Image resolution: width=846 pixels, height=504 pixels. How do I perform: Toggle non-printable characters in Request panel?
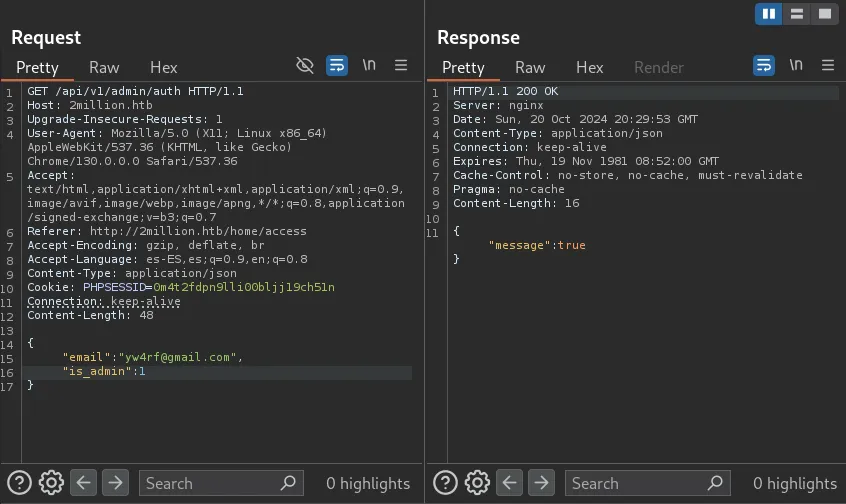369,66
